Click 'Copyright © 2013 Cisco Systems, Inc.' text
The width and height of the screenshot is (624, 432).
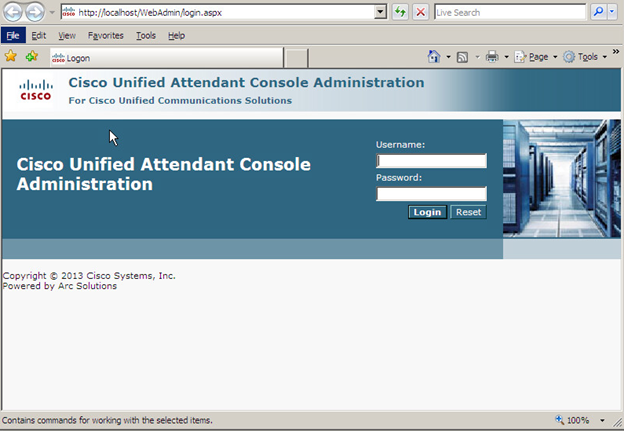point(89,276)
